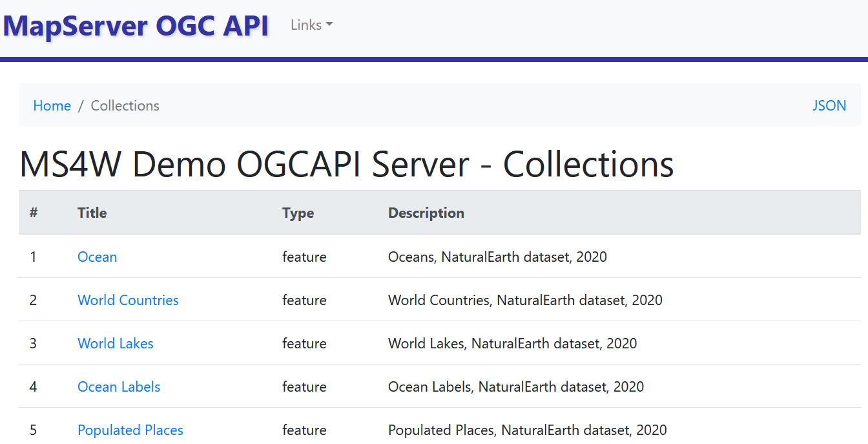Click the Type column header
This screenshot has height=444, width=868.
click(298, 213)
